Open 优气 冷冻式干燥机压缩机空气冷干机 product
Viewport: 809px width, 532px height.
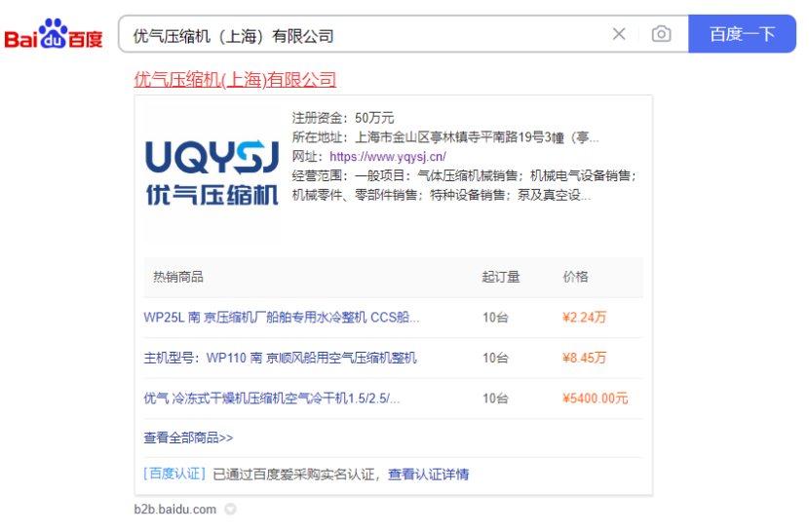point(271,399)
